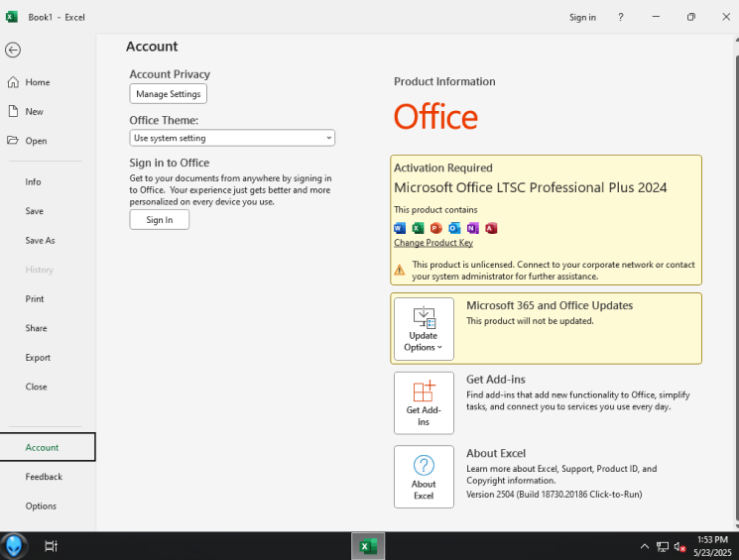Click the PowerPoint icon in product list
739x560 pixels.
click(435, 228)
